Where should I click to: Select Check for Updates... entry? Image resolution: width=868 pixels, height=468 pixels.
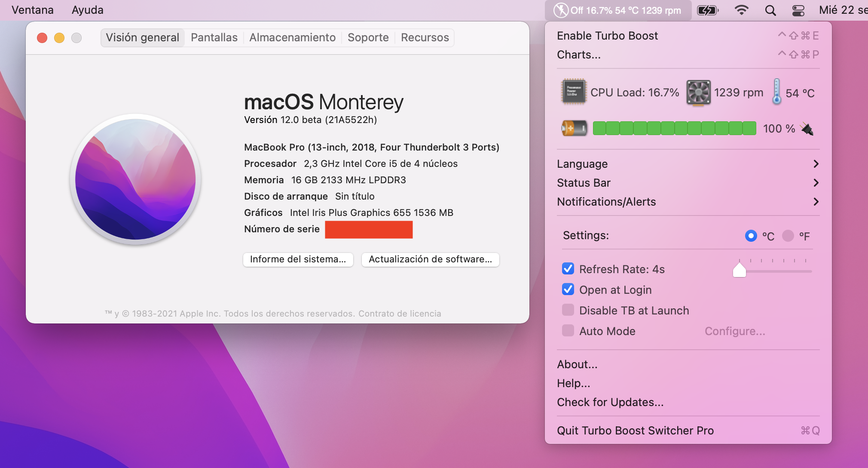(x=688, y=402)
